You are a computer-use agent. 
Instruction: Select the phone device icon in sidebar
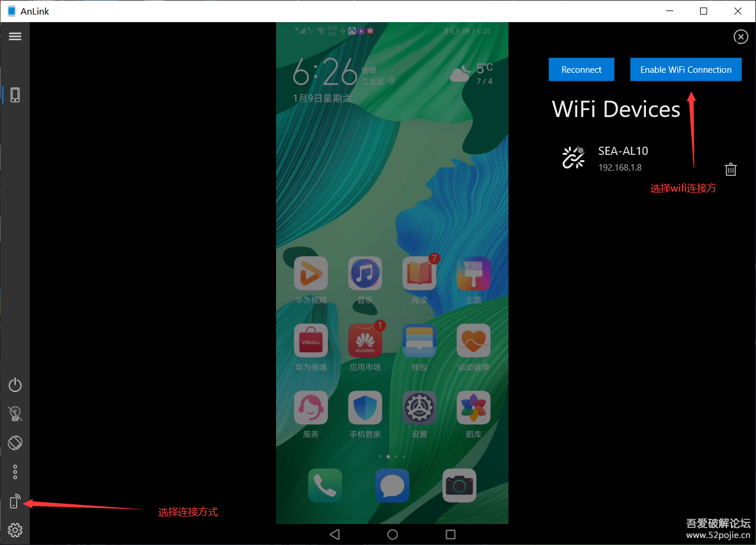pos(15,95)
